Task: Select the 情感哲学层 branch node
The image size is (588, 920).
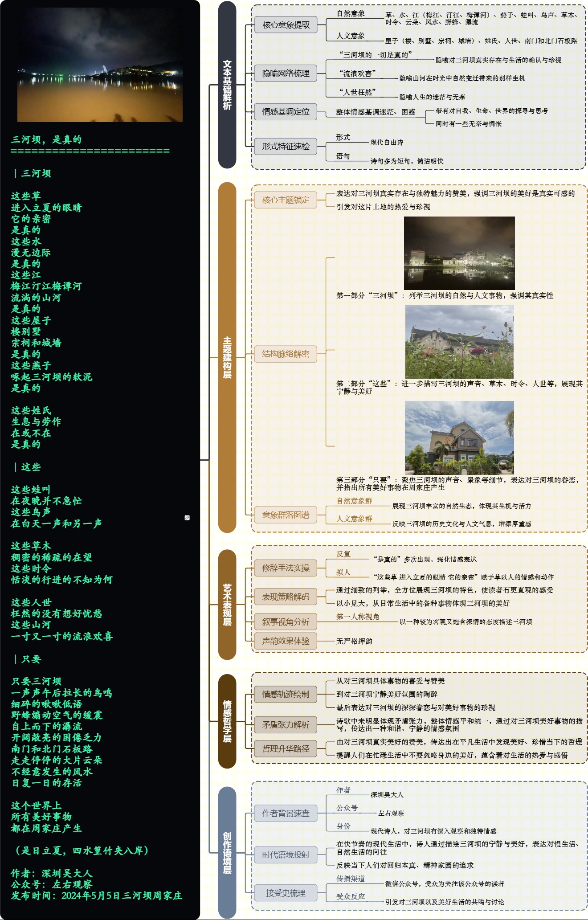Action: (227, 721)
